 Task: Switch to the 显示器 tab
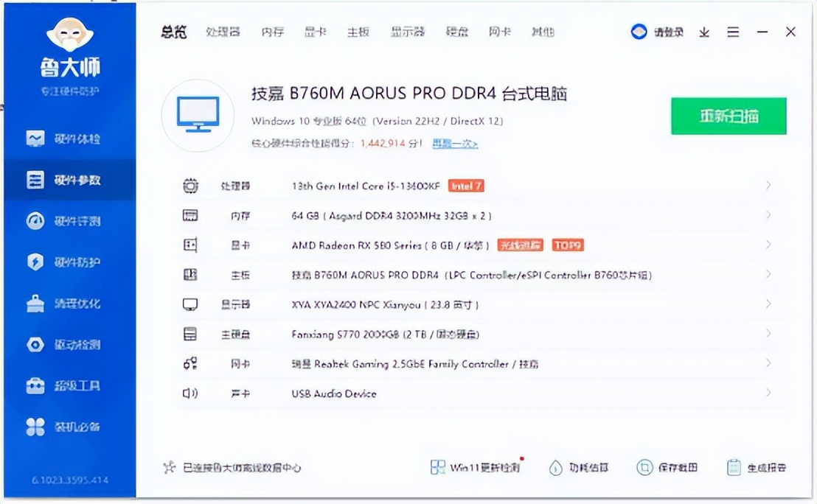pos(408,32)
